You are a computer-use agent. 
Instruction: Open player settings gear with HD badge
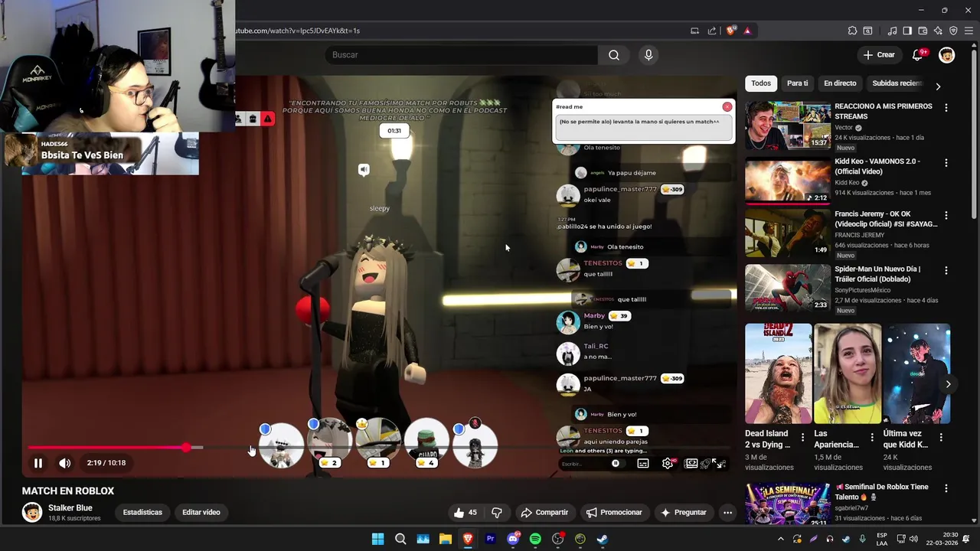pyautogui.click(x=668, y=464)
